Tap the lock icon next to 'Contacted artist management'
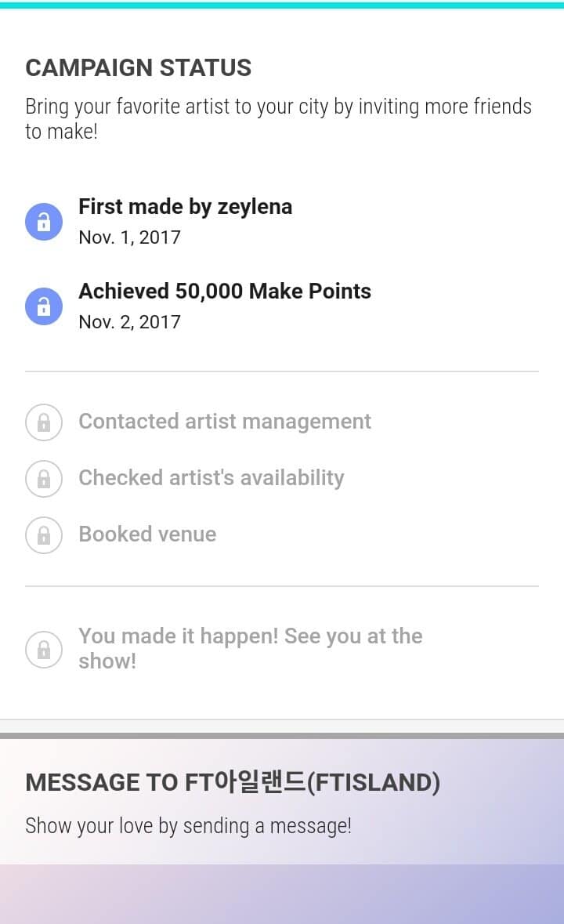Image resolution: width=564 pixels, height=924 pixels. 44,422
